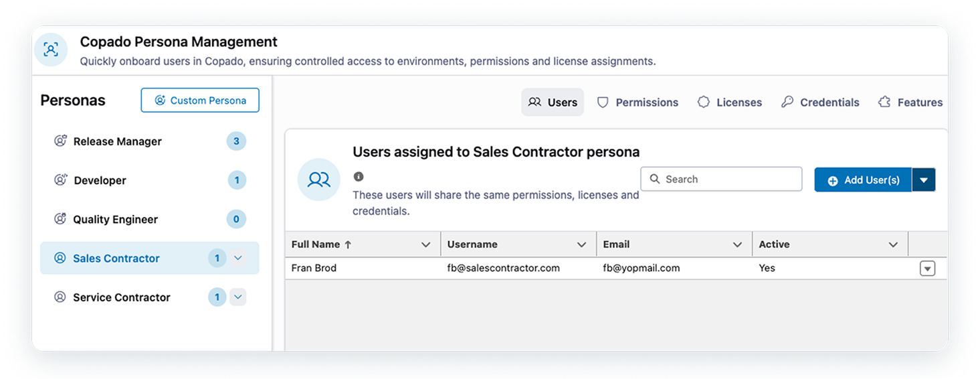
Task: Switch to the Licenses tab
Action: (x=730, y=102)
